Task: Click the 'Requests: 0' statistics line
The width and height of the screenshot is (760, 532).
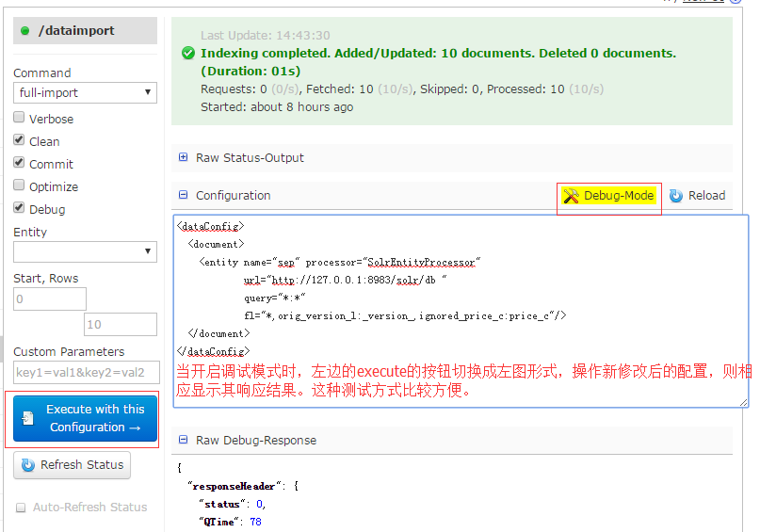Action: (x=402, y=89)
